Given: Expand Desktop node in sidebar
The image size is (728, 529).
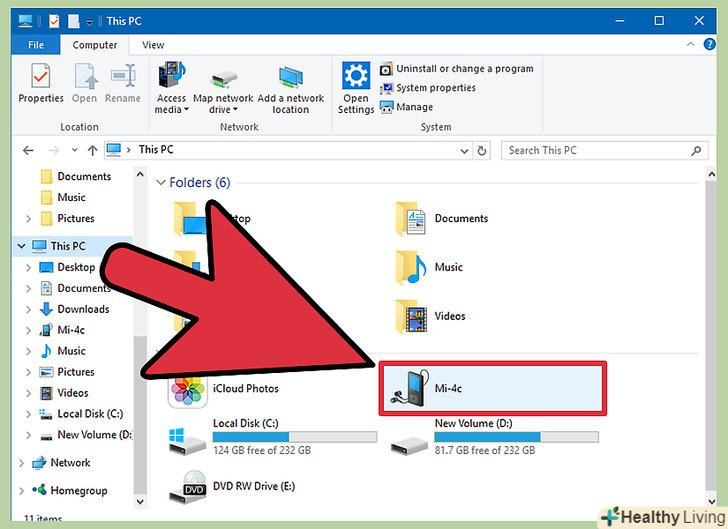Looking at the screenshot, I should coord(28,268).
